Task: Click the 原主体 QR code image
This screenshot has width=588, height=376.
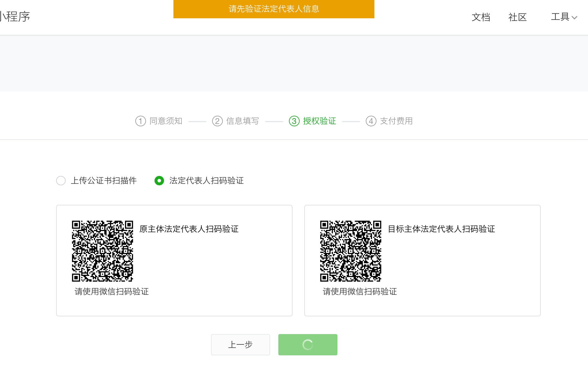Action: [x=103, y=251]
